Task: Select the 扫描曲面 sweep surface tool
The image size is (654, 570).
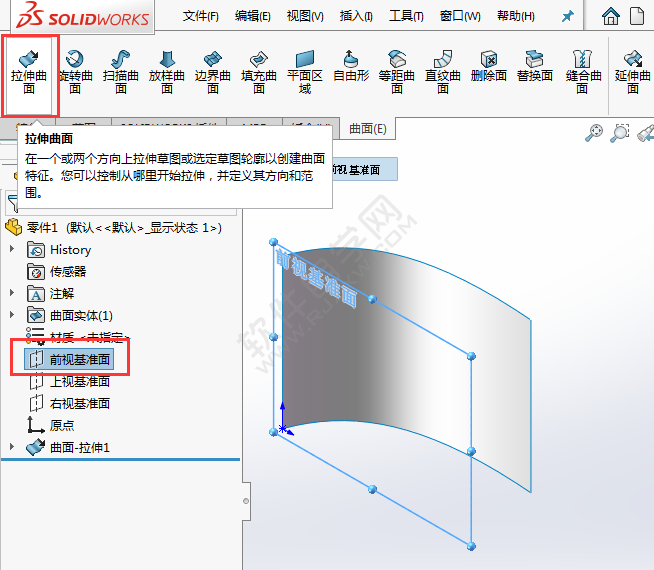Action: pyautogui.click(x=121, y=72)
